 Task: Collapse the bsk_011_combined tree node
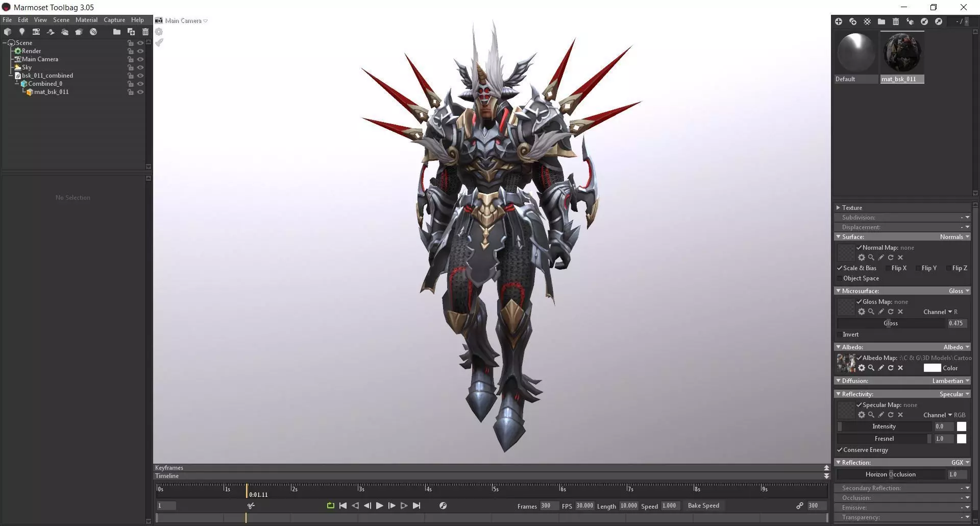pos(11,76)
